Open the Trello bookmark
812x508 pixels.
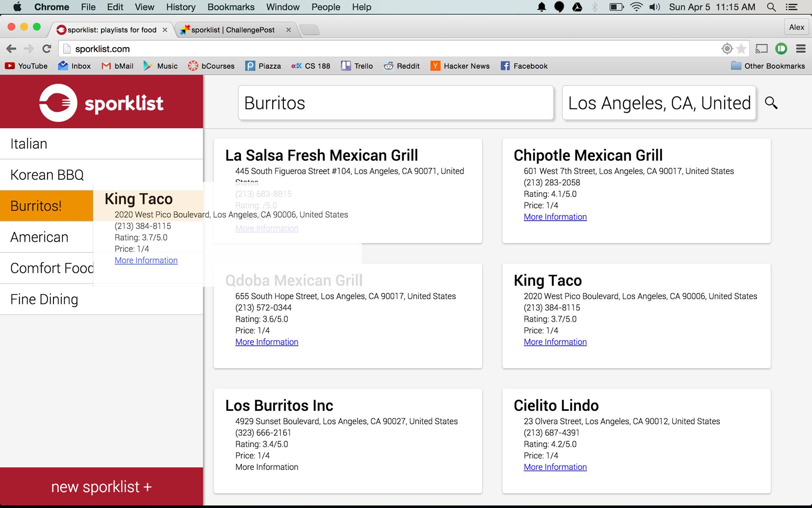point(357,66)
